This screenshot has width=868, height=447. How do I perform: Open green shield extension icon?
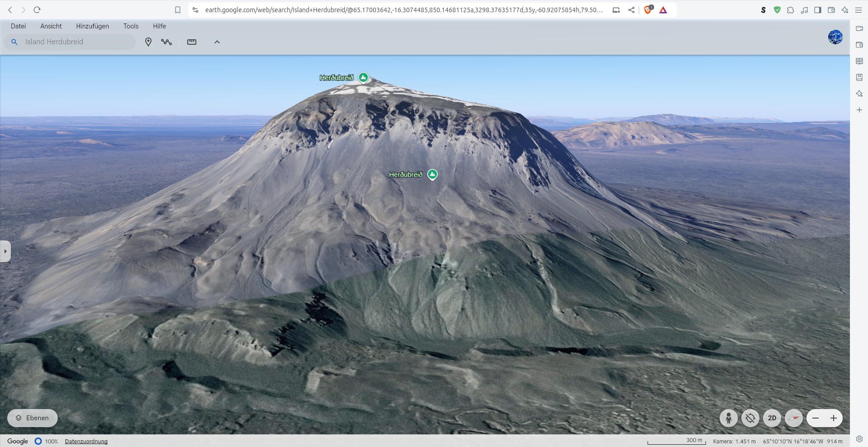click(777, 10)
